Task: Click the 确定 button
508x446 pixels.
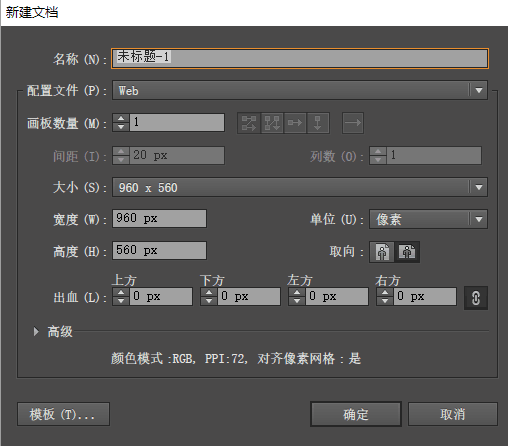Action: click(356, 414)
